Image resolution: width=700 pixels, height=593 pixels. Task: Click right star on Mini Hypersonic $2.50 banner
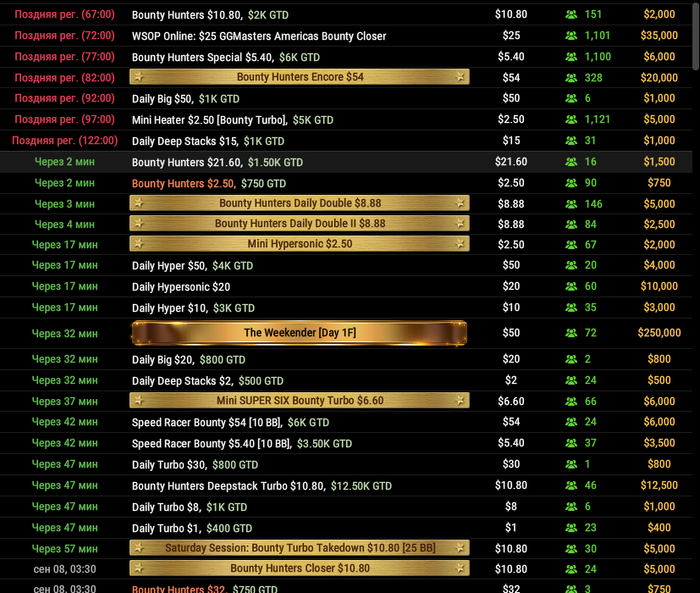(460, 244)
